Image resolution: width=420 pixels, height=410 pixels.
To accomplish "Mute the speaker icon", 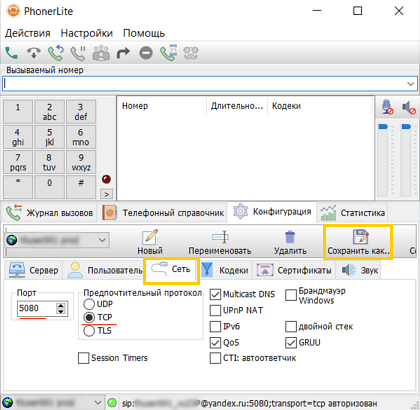I will [408, 107].
